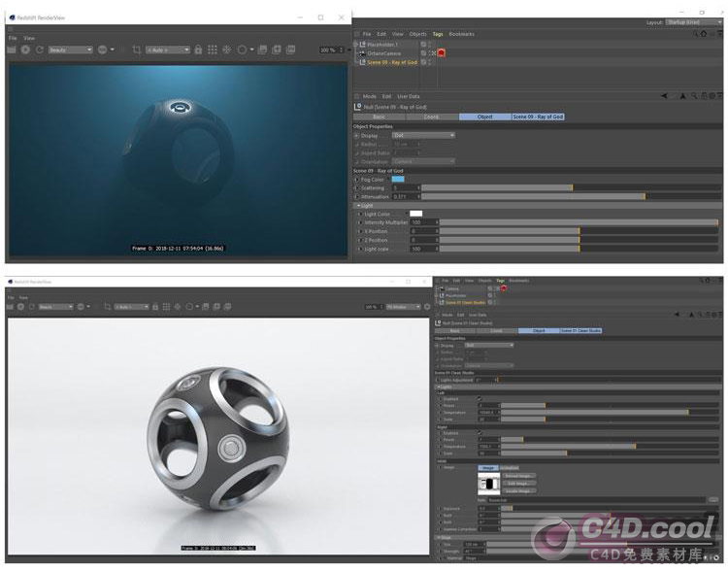The image size is (728, 571).
Task: Open File menu in top RenderView
Action: click(13, 38)
